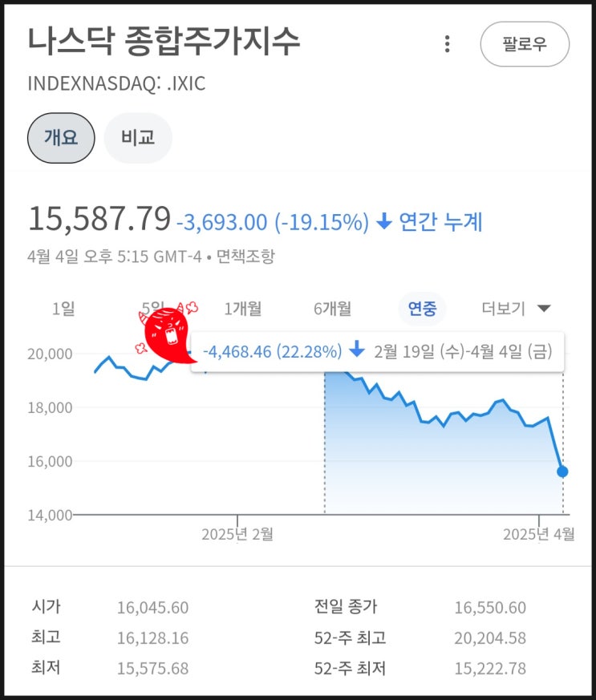Click the 연간 누계 label
Viewport: 596px width, 700px height.
pos(440,221)
